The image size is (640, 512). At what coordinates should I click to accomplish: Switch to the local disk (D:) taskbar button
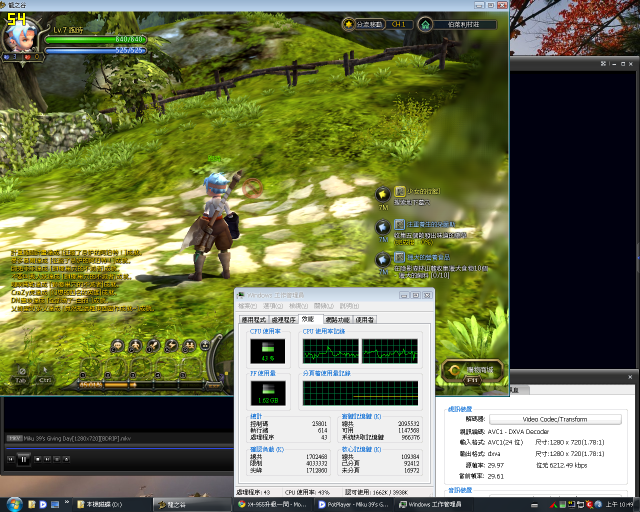coord(112,505)
